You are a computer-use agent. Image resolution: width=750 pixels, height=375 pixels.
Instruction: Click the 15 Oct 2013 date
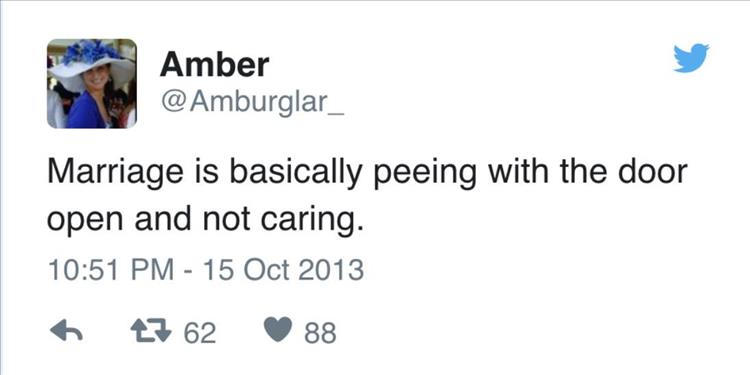click(x=283, y=270)
